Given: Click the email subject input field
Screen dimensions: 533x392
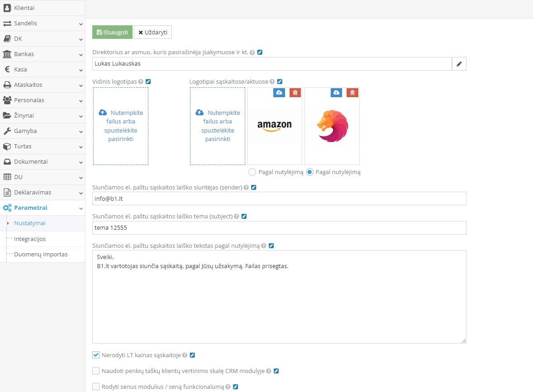Looking at the screenshot, I should click(x=279, y=228).
